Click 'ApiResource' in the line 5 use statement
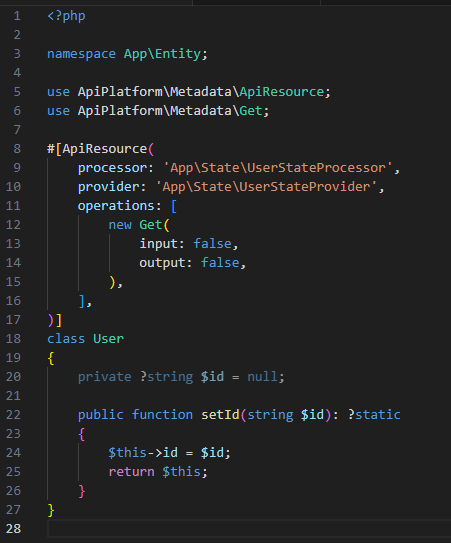 coord(282,92)
